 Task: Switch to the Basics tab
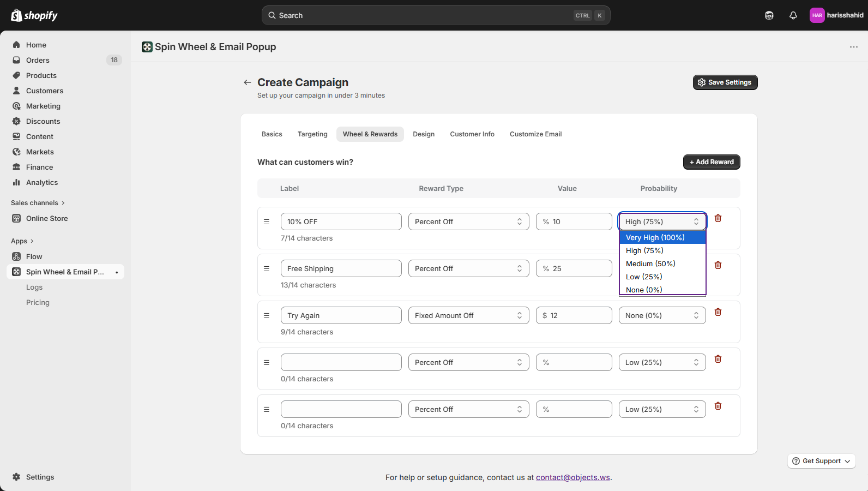point(272,134)
